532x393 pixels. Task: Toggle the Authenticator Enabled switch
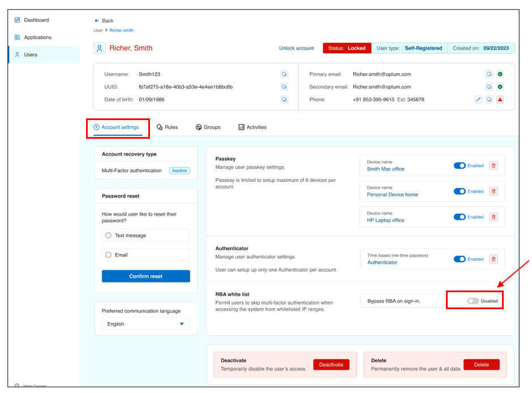click(x=460, y=259)
